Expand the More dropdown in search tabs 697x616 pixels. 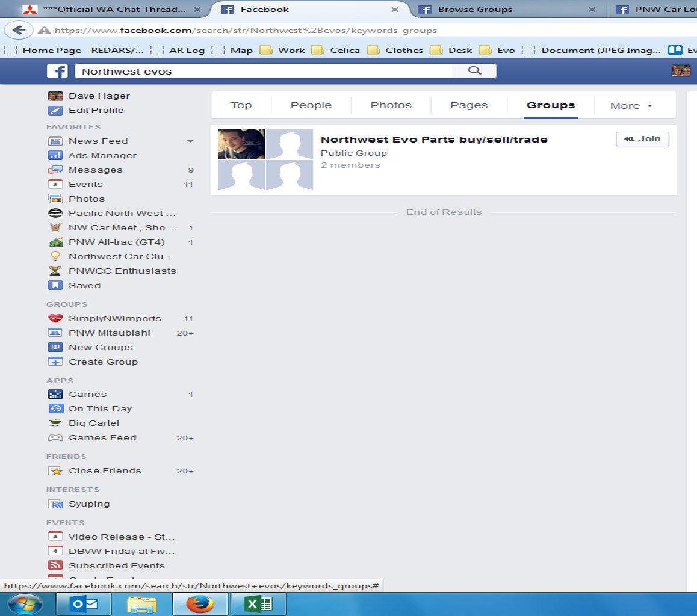[x=631, y=106]
